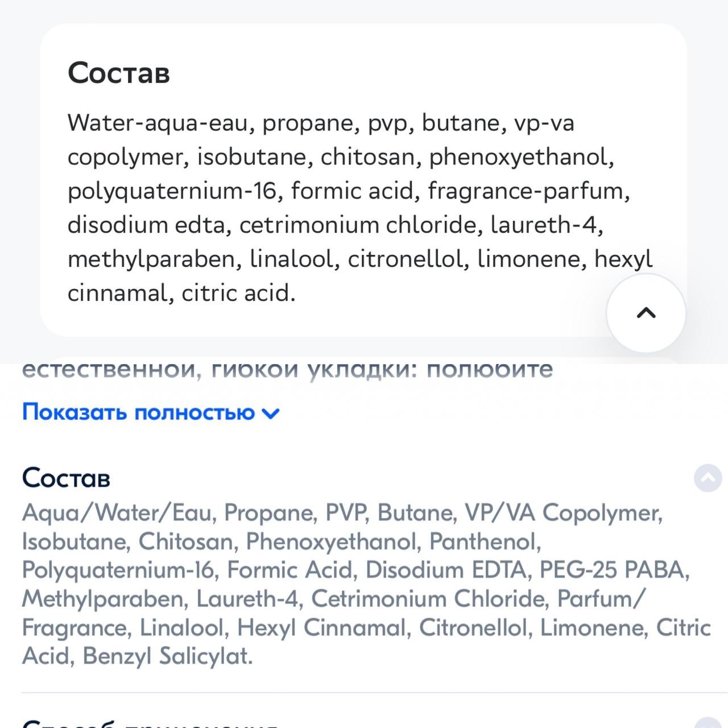This screenshot has width=728, height=728.
Task: Click fragrance-parfum in the white card
Action: click(528, 191)
